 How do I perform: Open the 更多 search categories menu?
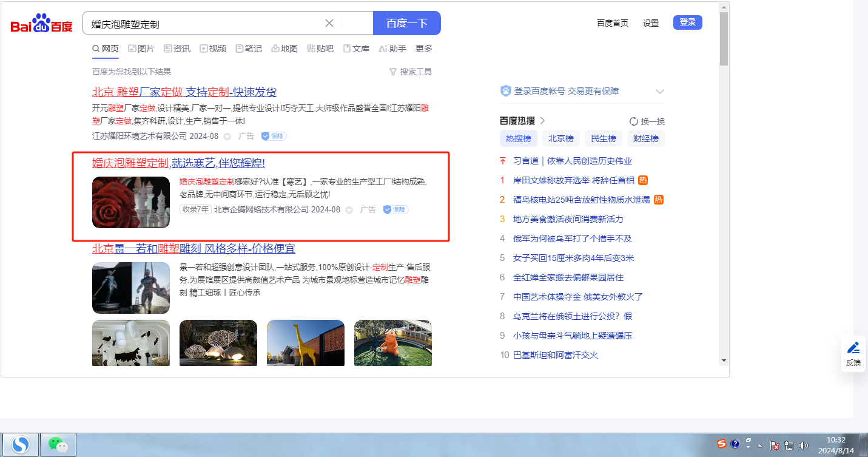(424, 49)
